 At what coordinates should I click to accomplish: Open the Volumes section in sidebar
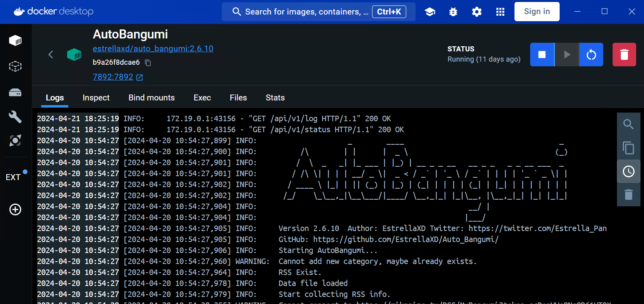(x=15, y=93)
